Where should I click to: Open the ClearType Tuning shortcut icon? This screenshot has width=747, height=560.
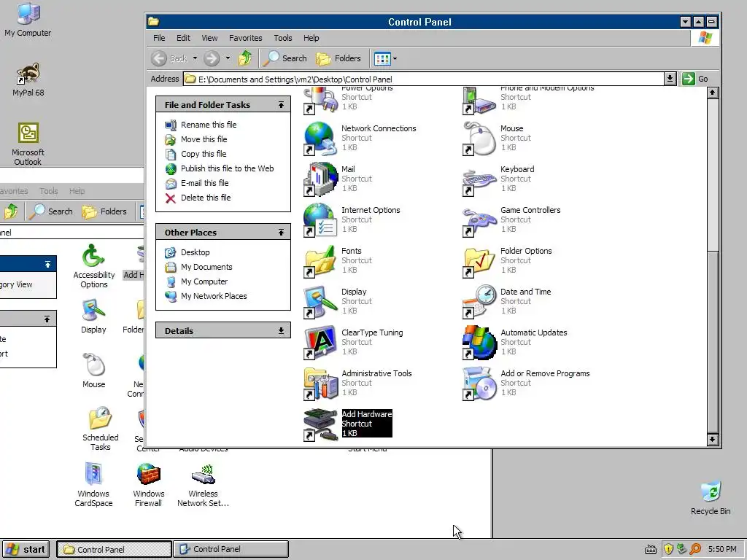(320, 343)
